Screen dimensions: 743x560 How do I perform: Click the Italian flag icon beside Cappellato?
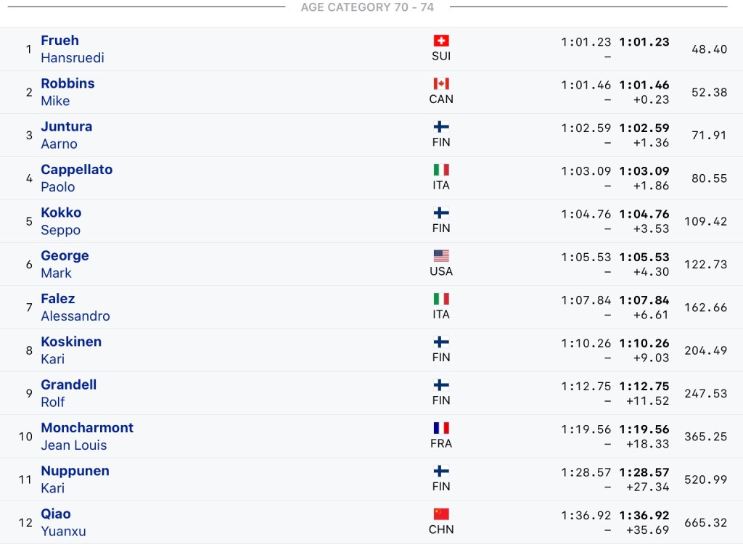tap(441, 170)
